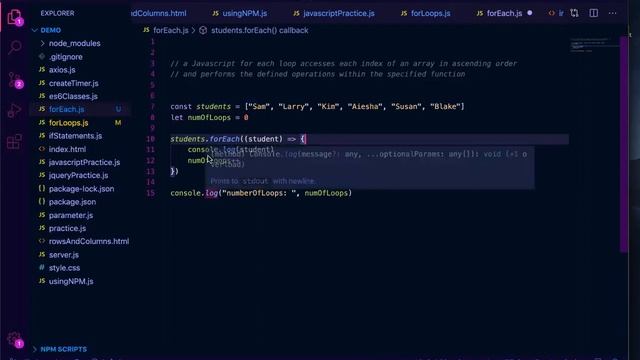The image size is (640, 360).
Task: Click the git icon beside .gitignore
Action: coord(42,56)
